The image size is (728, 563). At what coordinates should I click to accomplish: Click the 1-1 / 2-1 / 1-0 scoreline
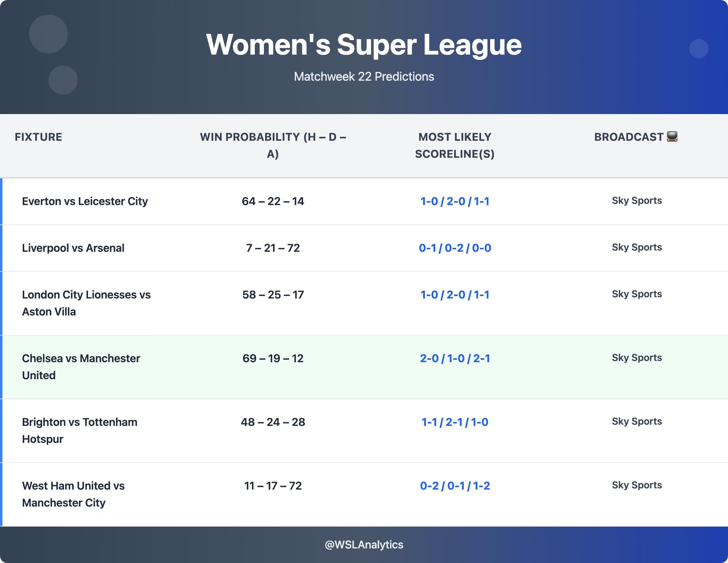click(455, 422)
